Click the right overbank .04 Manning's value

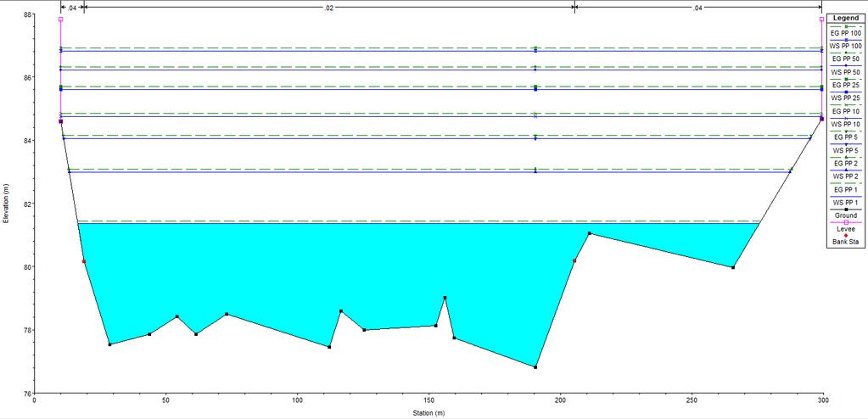[x=697, y=8]
